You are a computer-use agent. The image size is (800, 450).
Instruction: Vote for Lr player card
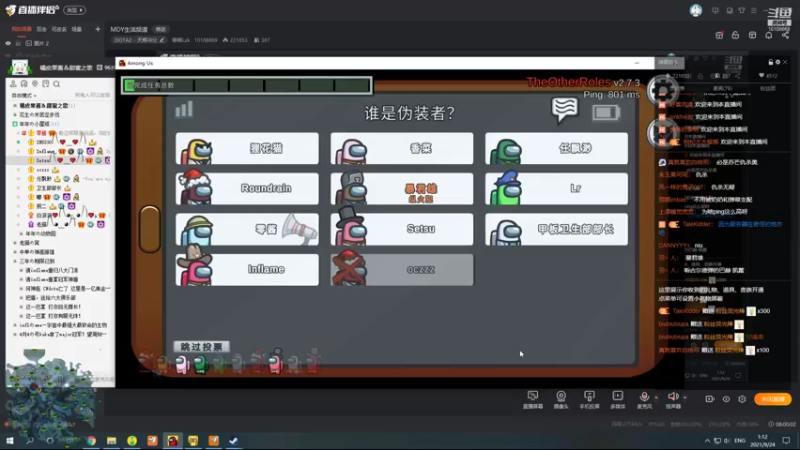coord(556,189)
